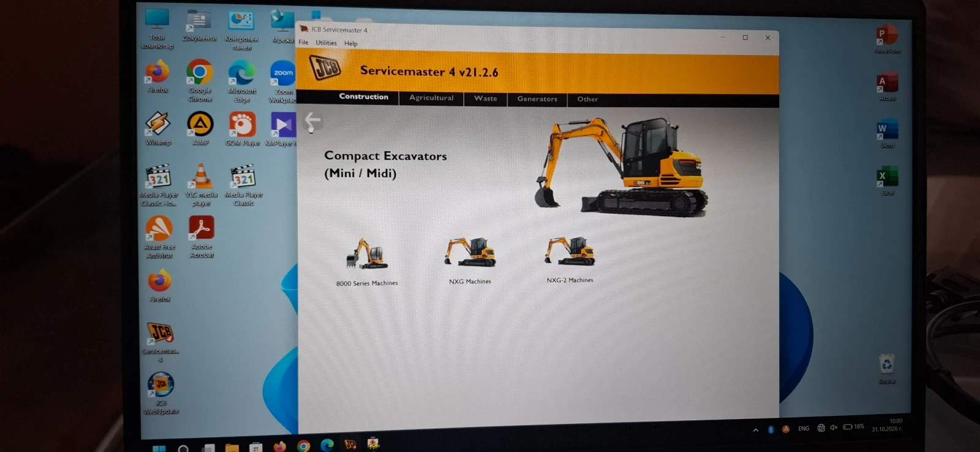980x452 pixels.
Task: Select the Excel desktop shortcut
Action: pos(887,181)
